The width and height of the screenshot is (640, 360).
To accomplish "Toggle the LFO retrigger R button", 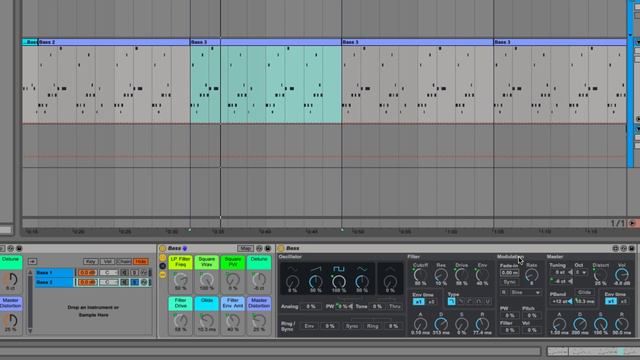I will click(x=504, y=292).
